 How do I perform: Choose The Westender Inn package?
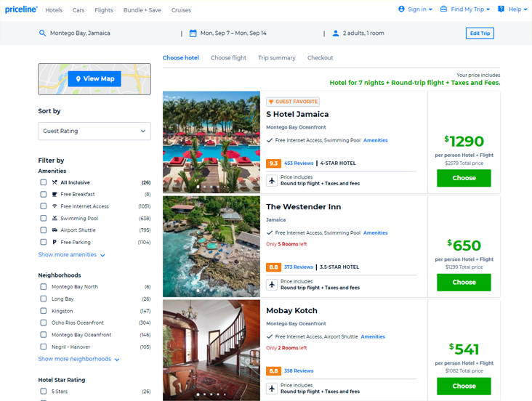point(464,283)
